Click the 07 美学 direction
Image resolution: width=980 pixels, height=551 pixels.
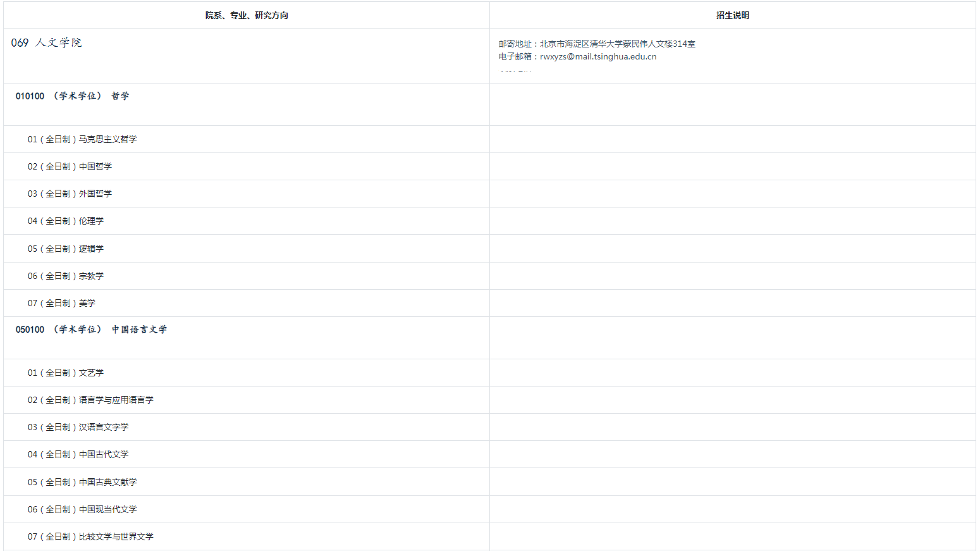pyautogui.click(x=61, y=304)
